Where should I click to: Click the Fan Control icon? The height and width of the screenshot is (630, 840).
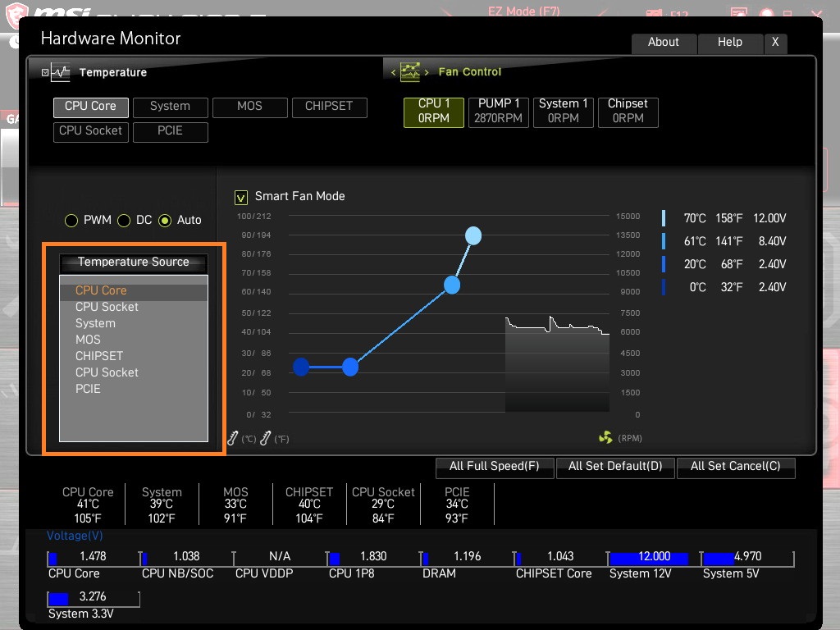[410, 71]
